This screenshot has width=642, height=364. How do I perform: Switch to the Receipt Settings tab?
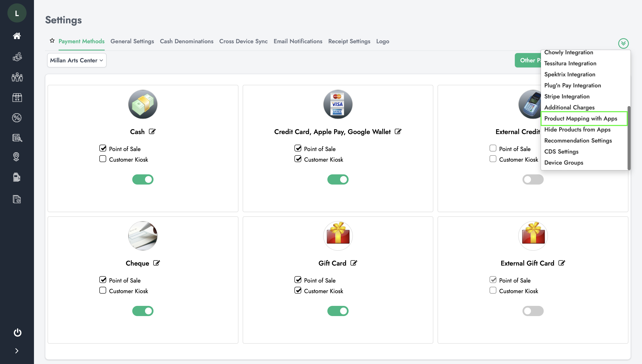click(x=349, y=41)
